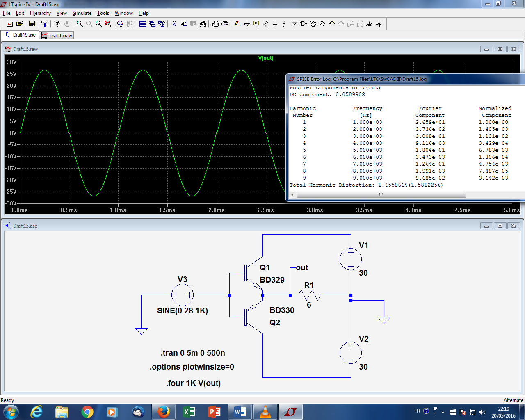Viewport: 525px width, 420px height.
Task: Place a diode from the toolbar
Action: coord(294,24)
